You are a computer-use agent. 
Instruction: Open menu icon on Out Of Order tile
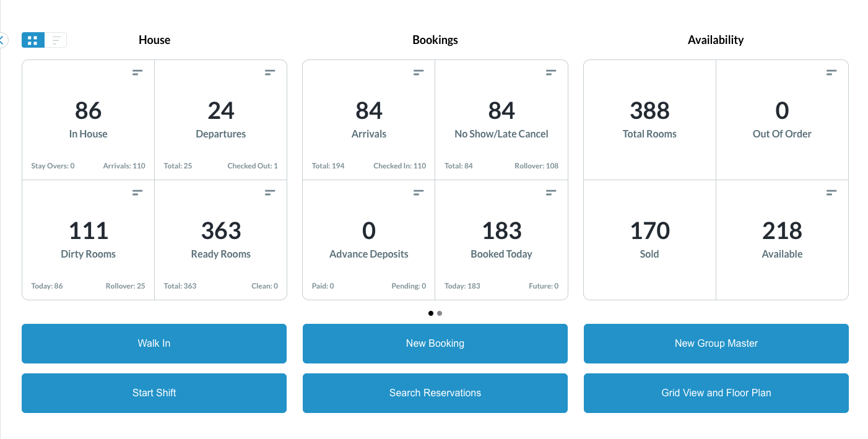tap(831, 72)
